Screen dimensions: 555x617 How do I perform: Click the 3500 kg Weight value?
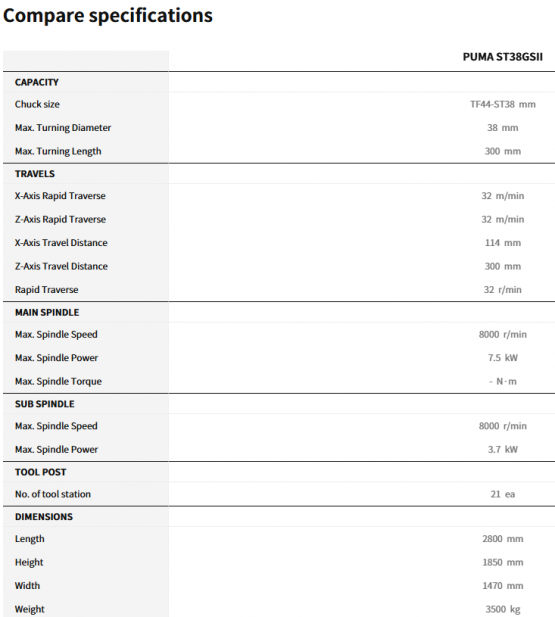point(503,610)
